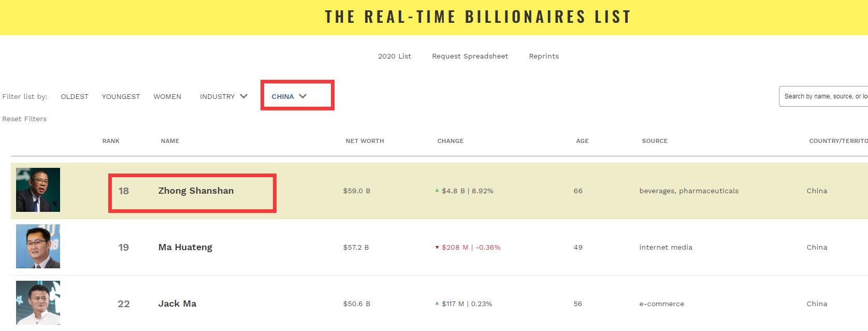Screen dimensions: 868x331
Task: Open the China country dropdown
Action: pyautogui.click(x=289, y=96)
